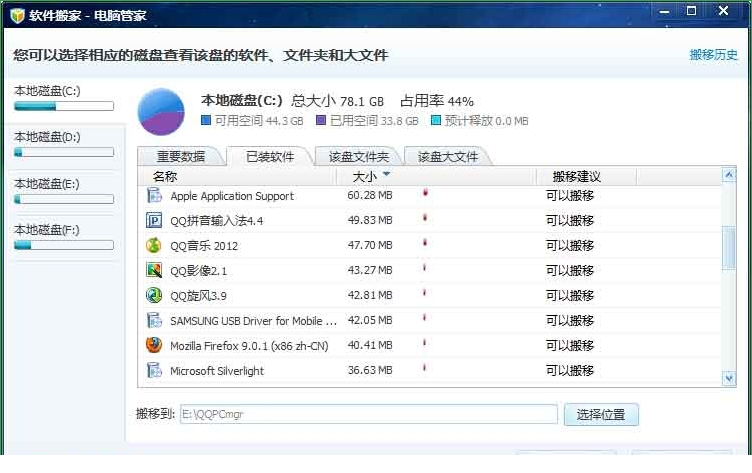This screenshot has height=473, width=752.
Task: Select the Apple Application Support row text
Action: pos(232,196)
